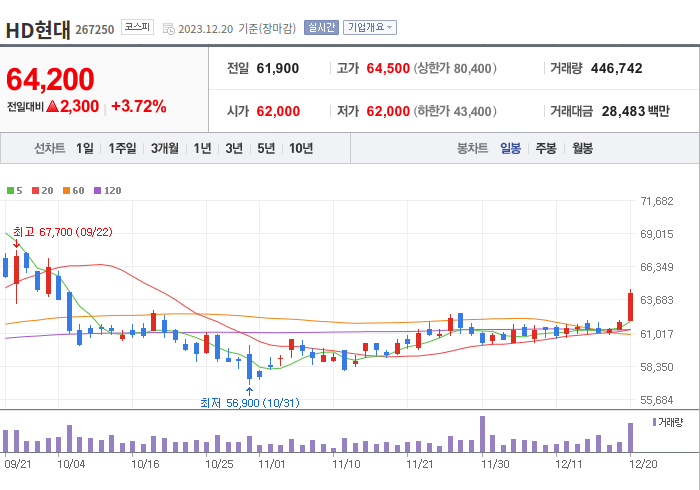The image size is (700, 490).
Task: Click the current price 64,200
Action: pyautogui.click(x=50, y=79)
